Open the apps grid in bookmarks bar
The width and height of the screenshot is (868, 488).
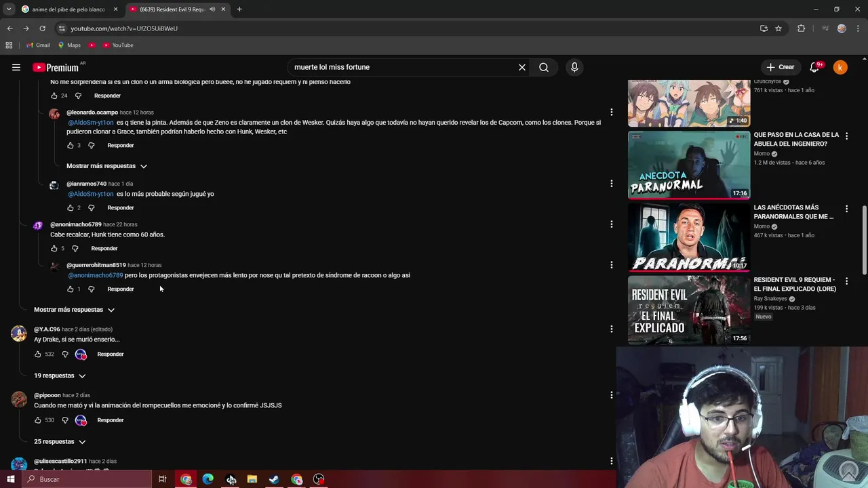[9, 45]
